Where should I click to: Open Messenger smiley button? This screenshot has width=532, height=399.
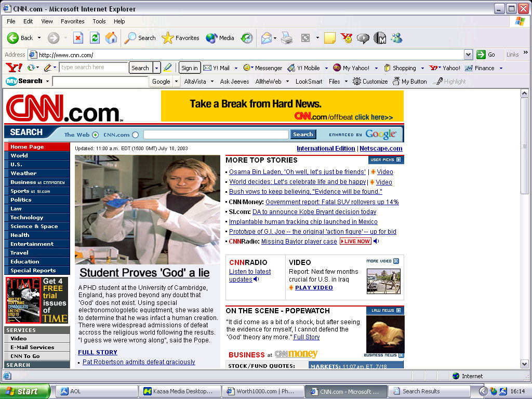[x=262, y=68]
